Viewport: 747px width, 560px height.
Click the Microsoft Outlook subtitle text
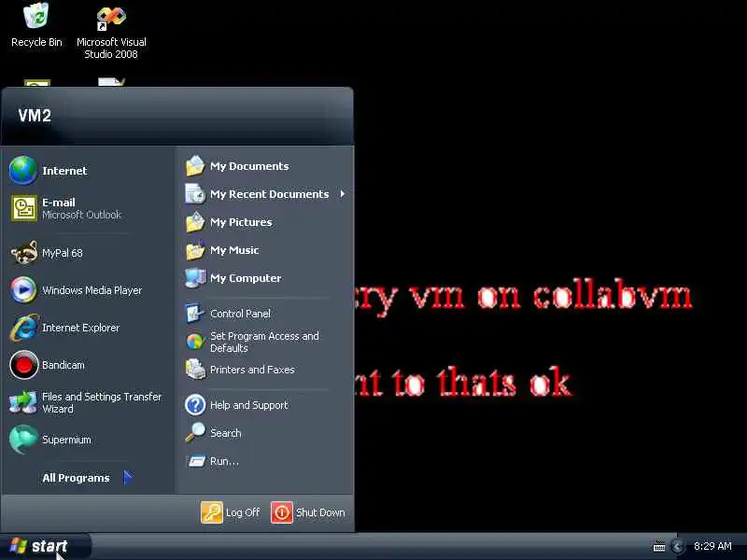click(x=81, y=215)
